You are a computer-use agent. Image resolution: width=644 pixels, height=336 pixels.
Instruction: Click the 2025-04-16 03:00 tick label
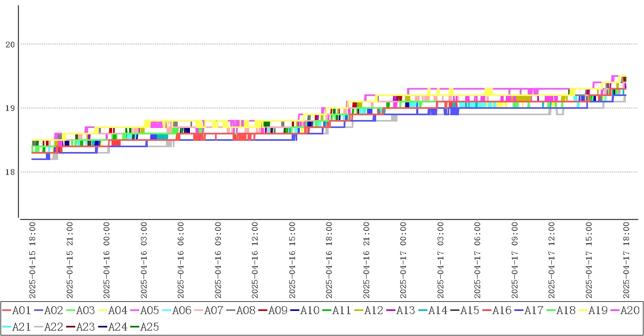(144, 261)
